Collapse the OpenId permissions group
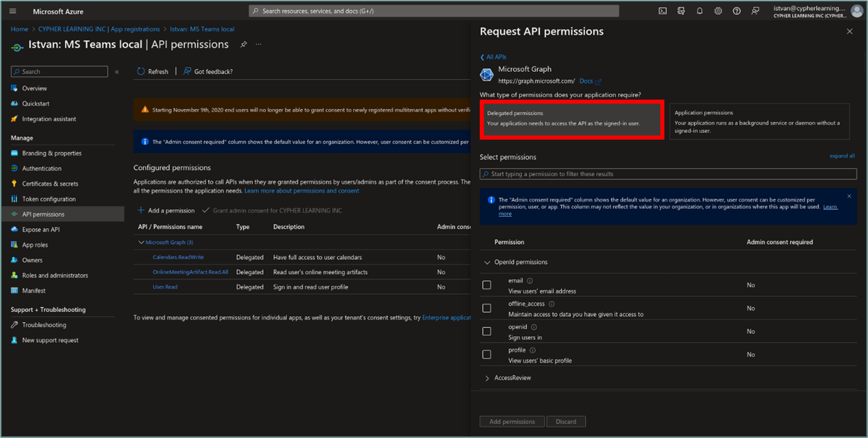The image size is (868, 438). click(487, 263)
